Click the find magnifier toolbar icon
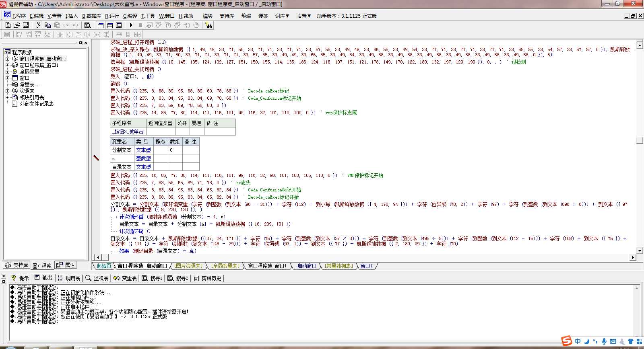This screenshot has height=349, width=644. pos(87,25)
